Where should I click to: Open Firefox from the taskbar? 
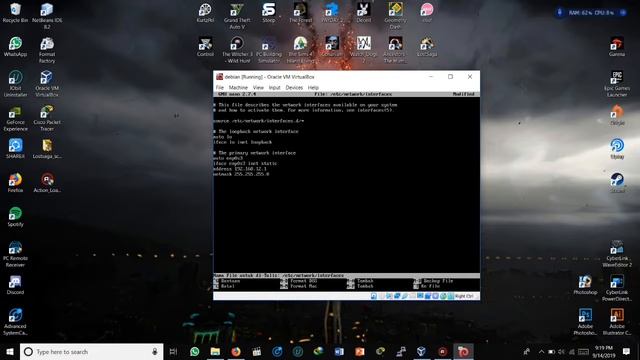tap(236, 351)
